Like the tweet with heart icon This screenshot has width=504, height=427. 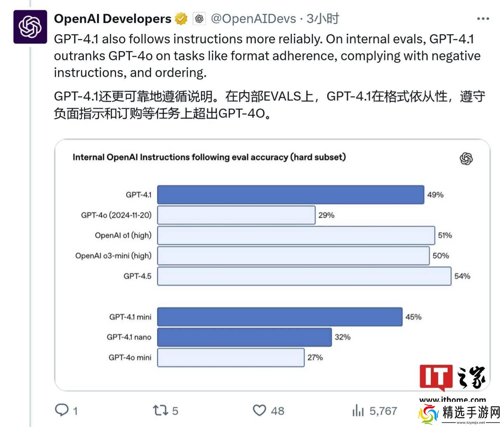coord(259,410)
